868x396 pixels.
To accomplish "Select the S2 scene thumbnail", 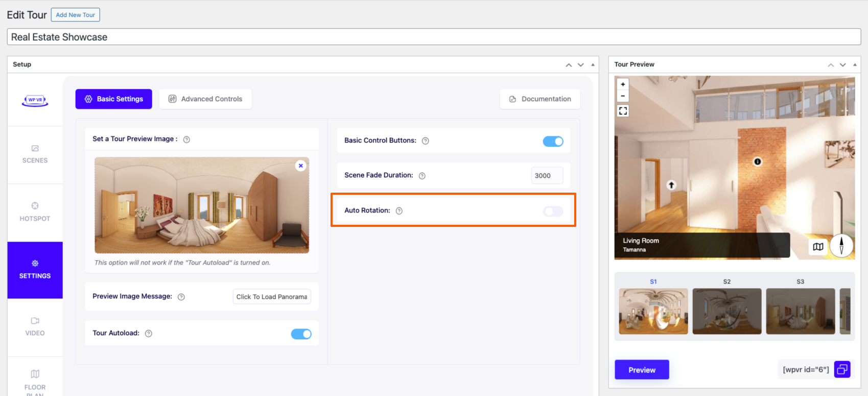I will 726,311.
